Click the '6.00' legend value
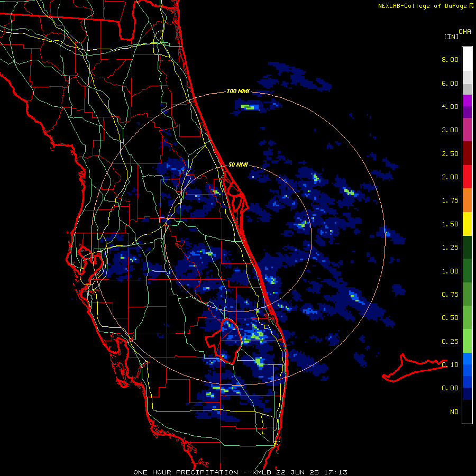The height and width of the screenshot is (476, 476). [x=450, y=83]
